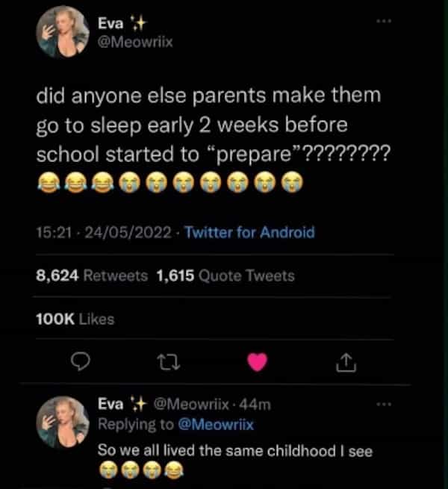View the 1,615 Quote Tweets list
This screenshot has width=448, height=489.
coord(226,275)
